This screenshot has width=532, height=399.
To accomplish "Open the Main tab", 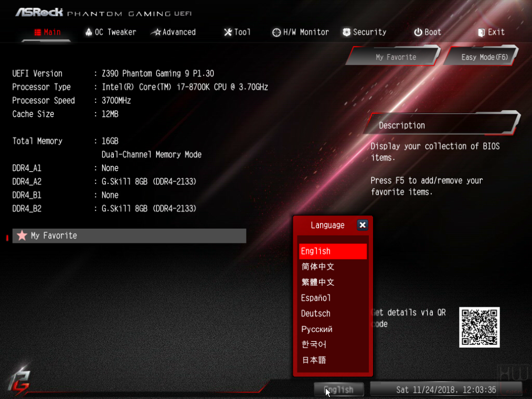I will [47, 32].
